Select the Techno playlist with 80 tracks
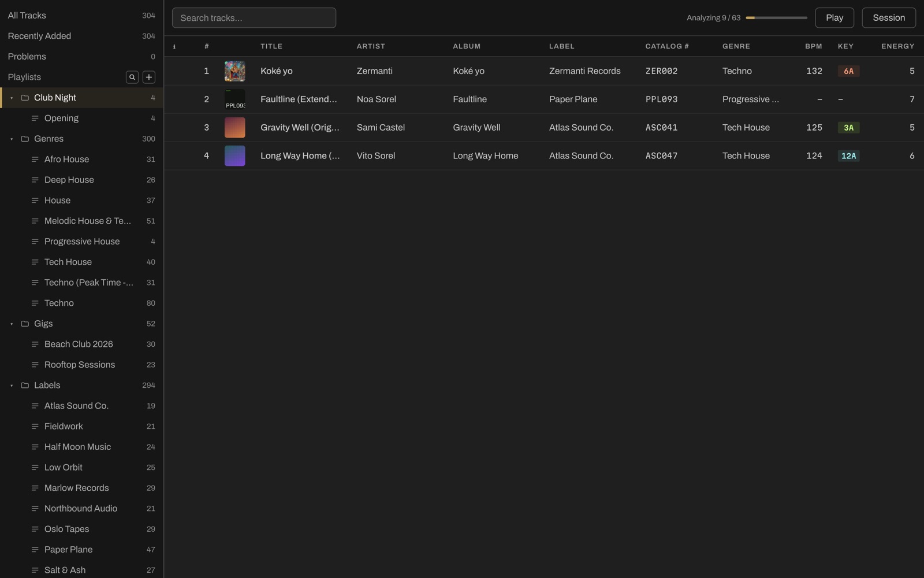Viewport: 924px width, 578px height. point(81,303)
